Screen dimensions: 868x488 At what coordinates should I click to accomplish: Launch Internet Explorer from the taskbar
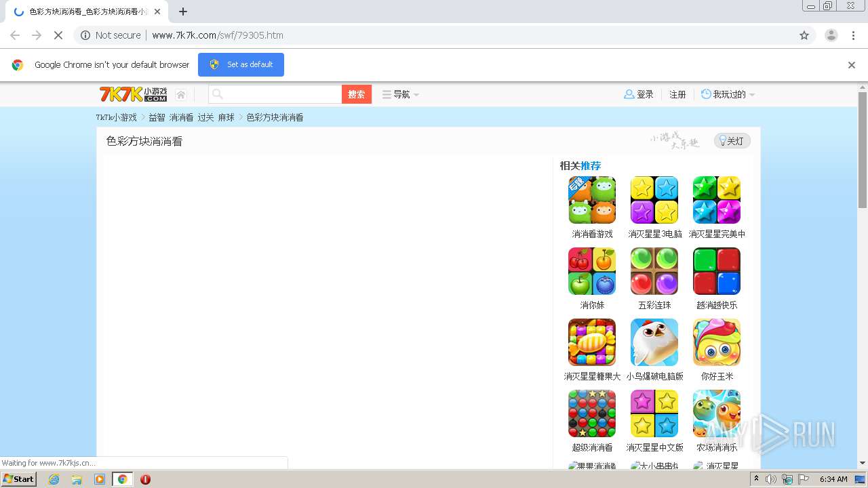click(54, 479)
